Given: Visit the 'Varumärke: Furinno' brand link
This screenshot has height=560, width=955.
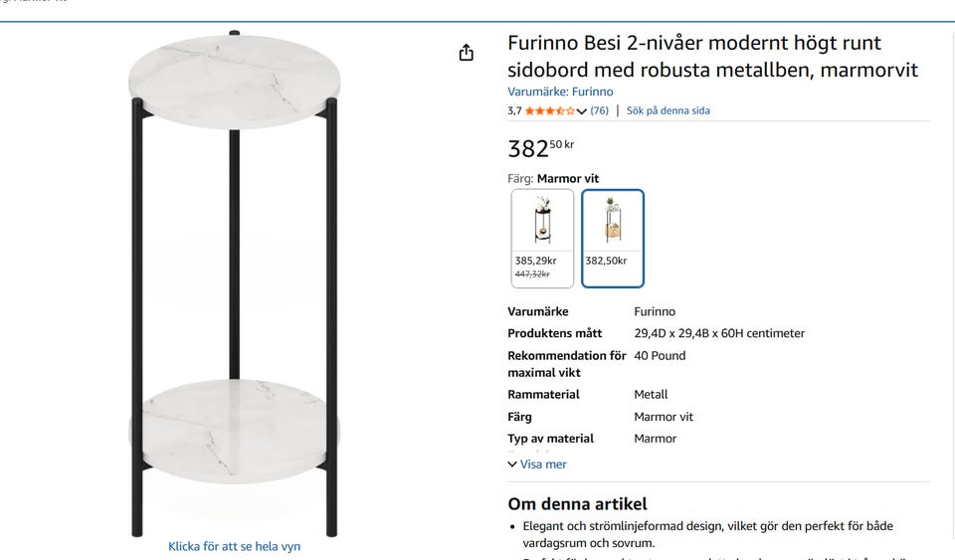Looking at the screenshot, I should click(x=560, y=92).
